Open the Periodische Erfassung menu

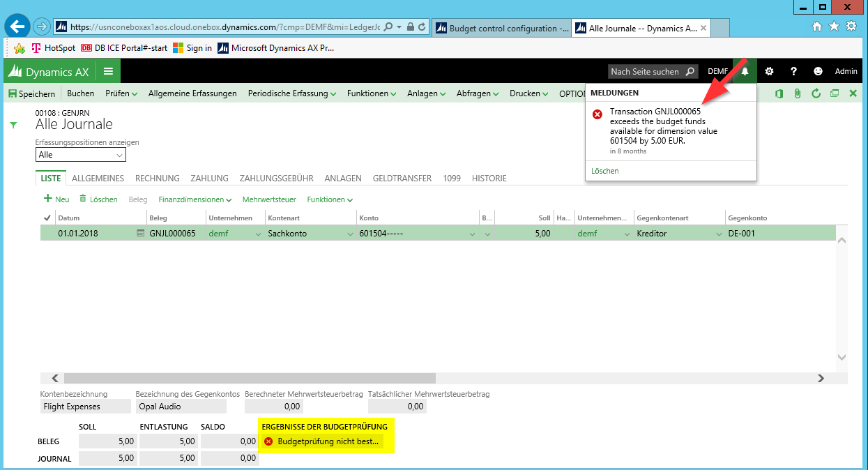point(292,93)
